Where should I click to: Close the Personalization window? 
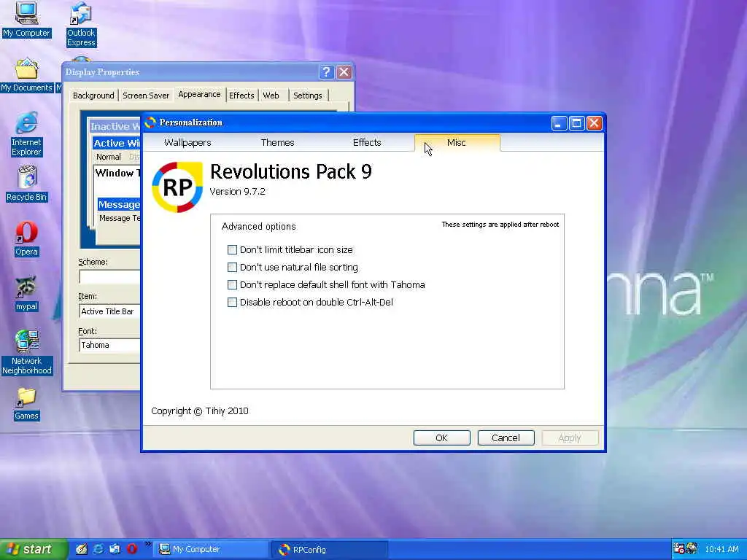click(594, 123)
